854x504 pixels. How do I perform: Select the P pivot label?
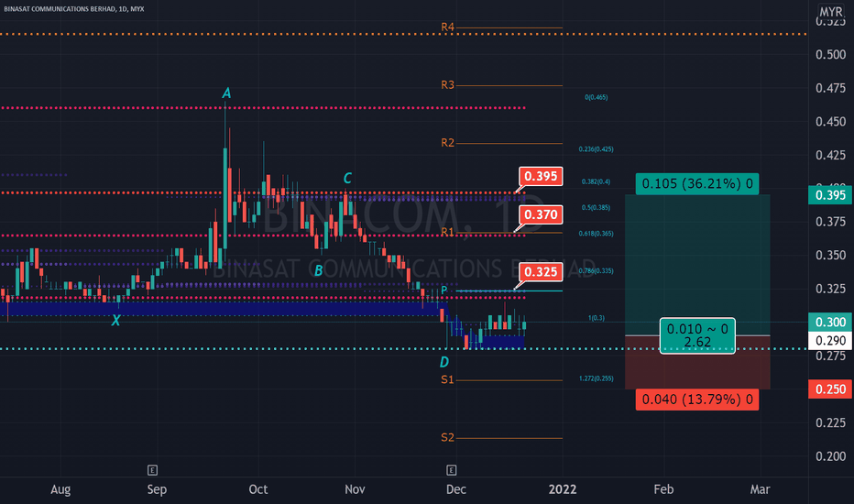pos(444,290)
